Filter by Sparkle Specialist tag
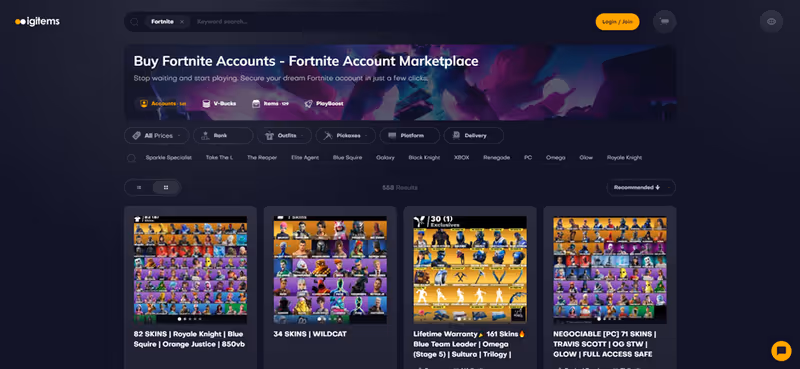The height and width of the screenshot is (369, 800). point(169,158)
